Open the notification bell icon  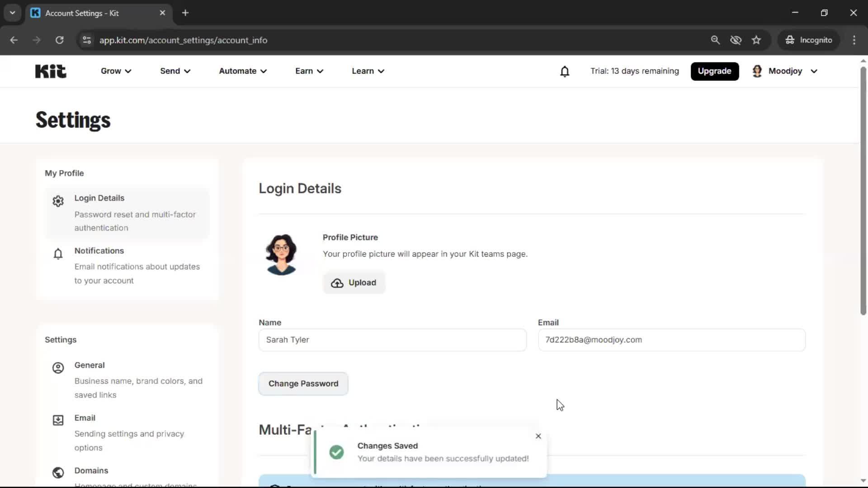[x=565, y=71]
